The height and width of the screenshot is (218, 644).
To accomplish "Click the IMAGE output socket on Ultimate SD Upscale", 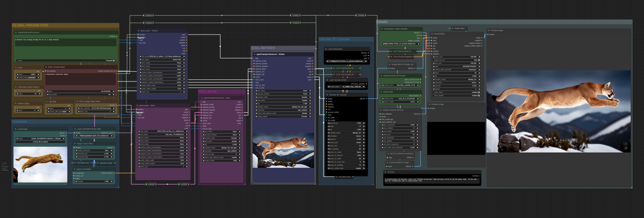I will 366,99.
